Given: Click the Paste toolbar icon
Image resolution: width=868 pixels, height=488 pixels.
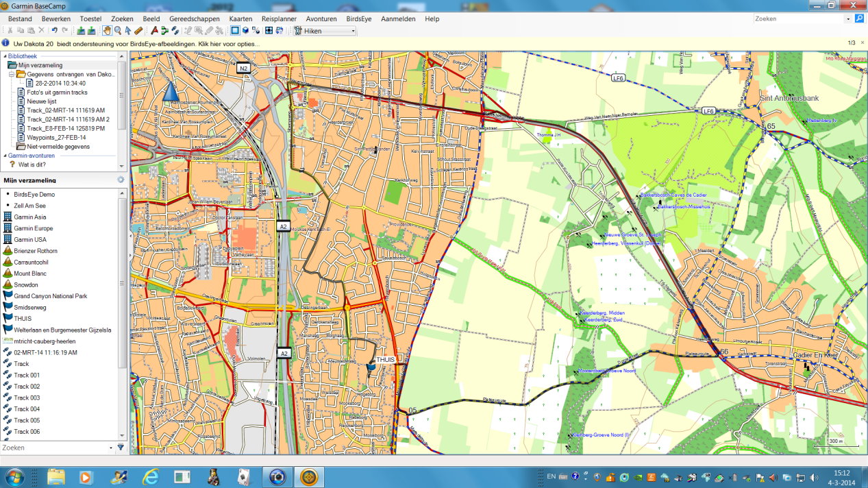Looking at the screenshot, I should click(31, 30).
